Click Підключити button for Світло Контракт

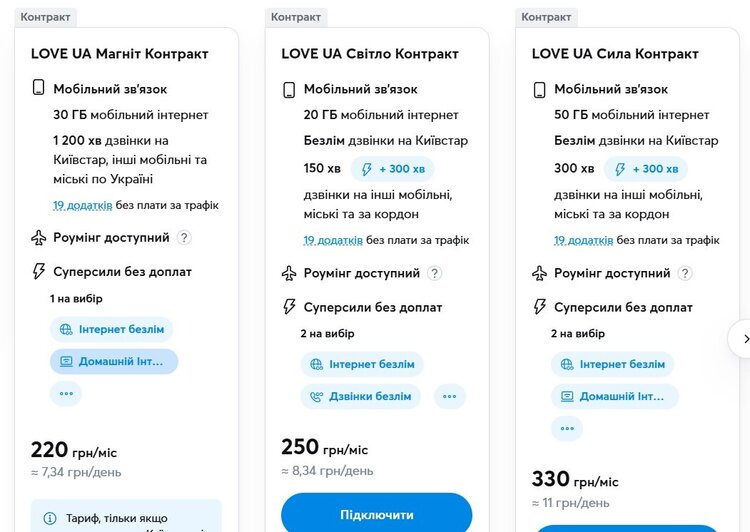376,513
